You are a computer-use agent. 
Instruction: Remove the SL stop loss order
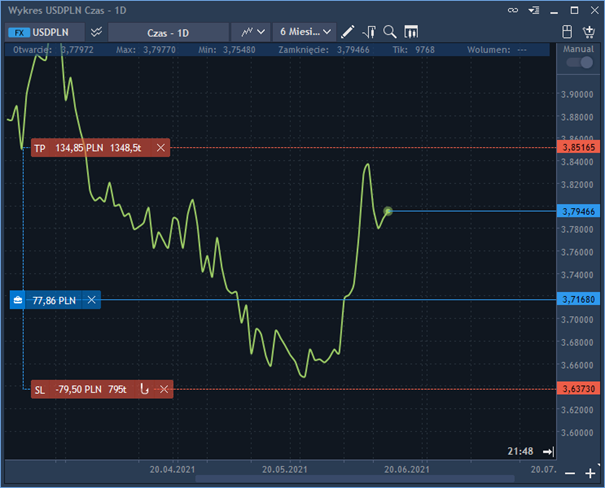pos(162,389)
